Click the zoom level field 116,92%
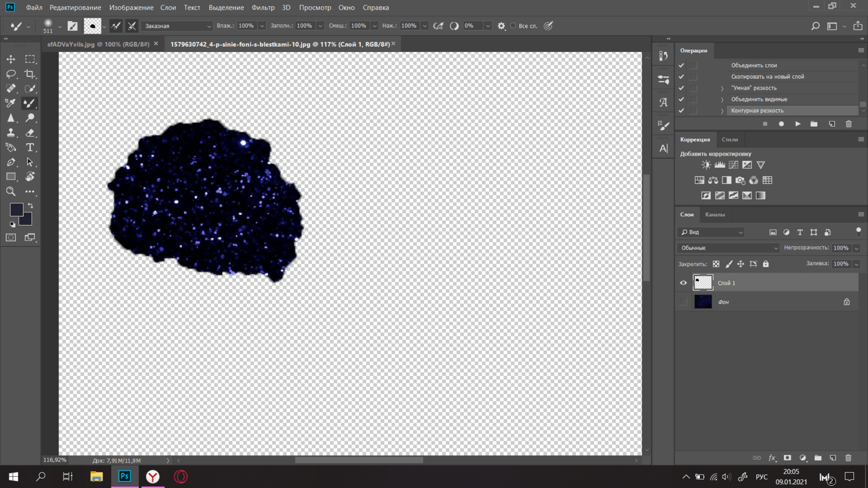This screenshot has width=868, height=488. [x=55, y=460]
